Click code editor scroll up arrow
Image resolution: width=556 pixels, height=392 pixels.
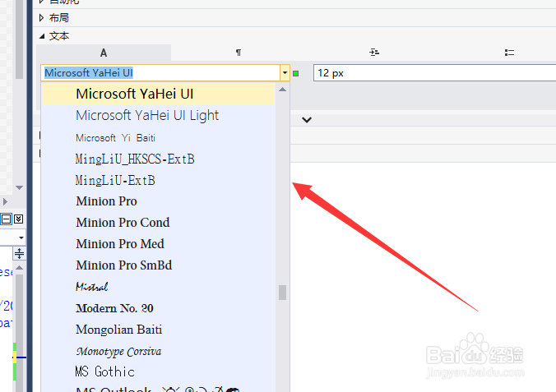(x=20, y=268)
